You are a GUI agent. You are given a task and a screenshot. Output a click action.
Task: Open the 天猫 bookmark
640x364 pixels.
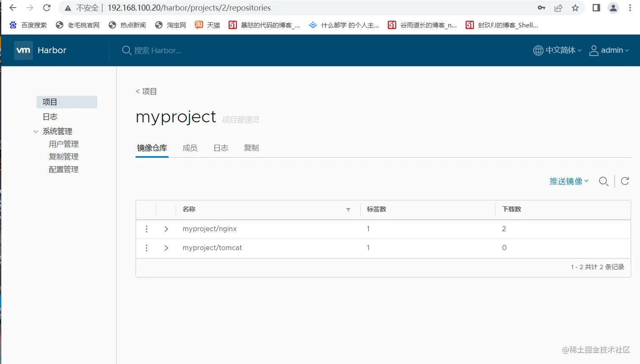pos(207,25)
